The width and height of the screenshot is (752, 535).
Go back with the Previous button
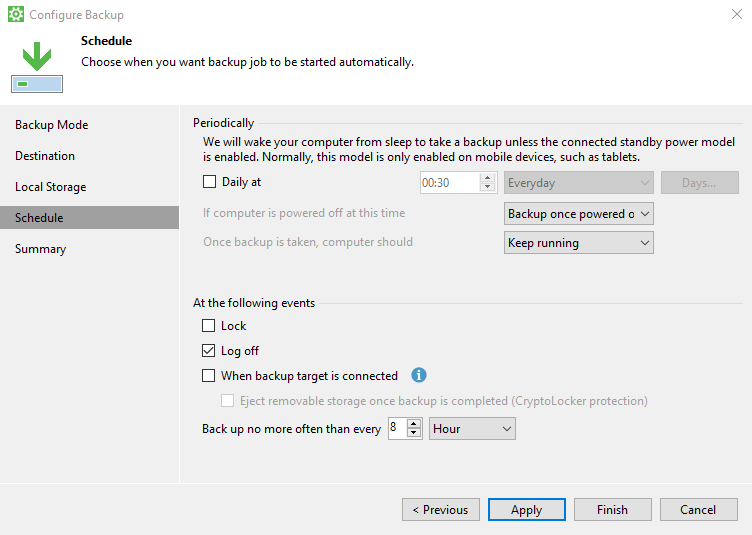tap(441, 510)
